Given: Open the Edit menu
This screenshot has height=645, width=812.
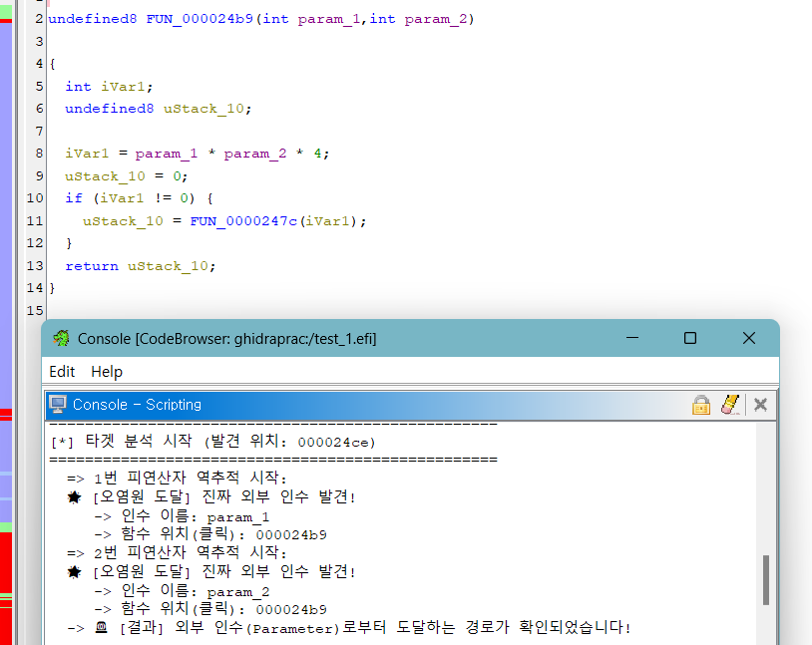Looking at the screenshot, I should point(62,371).
